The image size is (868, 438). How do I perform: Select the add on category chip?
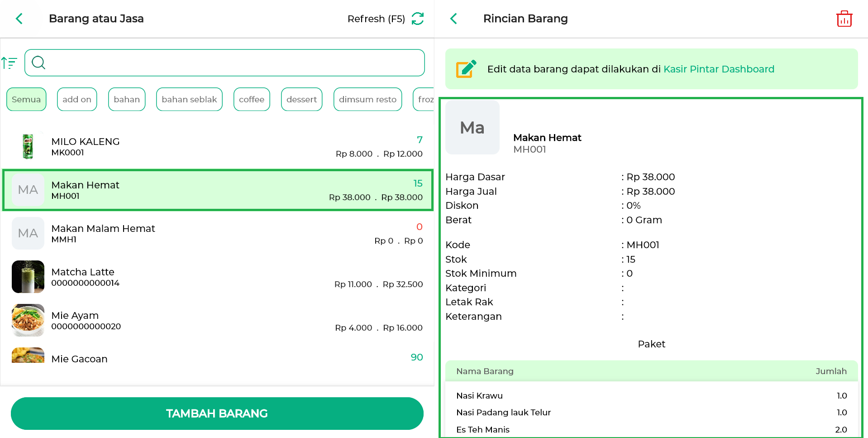coord(77,99)
